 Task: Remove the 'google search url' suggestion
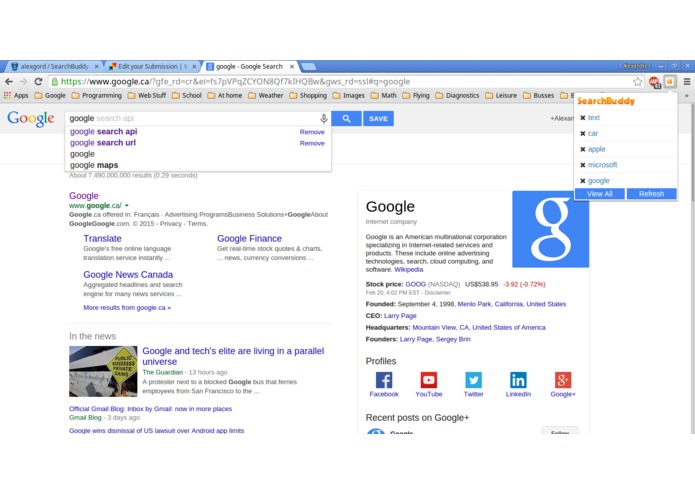312,143
